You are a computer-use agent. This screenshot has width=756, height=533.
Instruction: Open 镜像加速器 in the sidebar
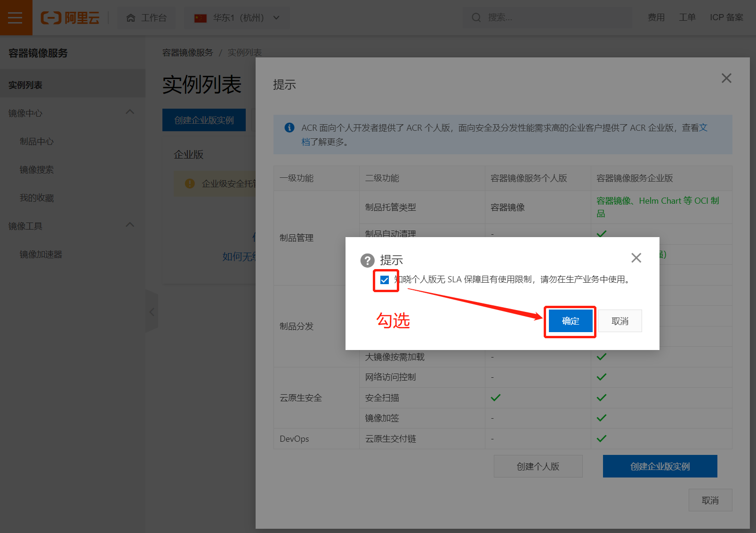click(41, 255)
